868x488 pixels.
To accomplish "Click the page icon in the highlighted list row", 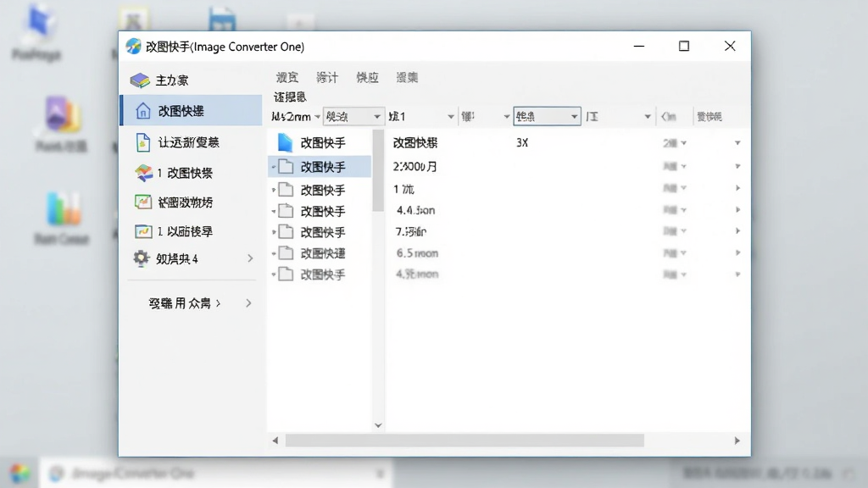I will [286, 167].
